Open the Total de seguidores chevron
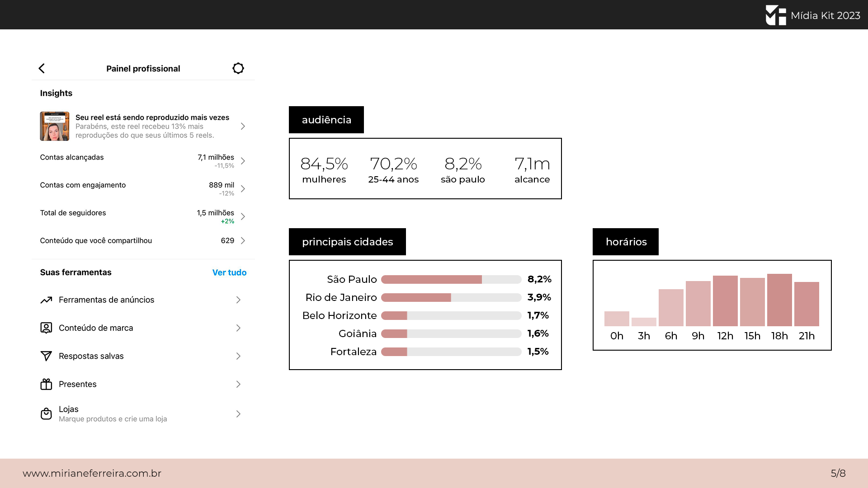Viewport: 868px width, 488px height. pos(243,216)
